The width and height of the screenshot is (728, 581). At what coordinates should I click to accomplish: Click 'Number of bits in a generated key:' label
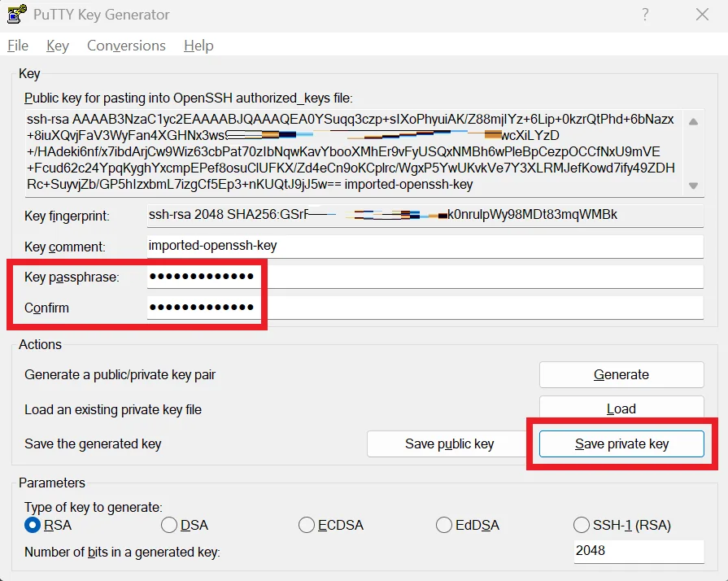[122, 553]
